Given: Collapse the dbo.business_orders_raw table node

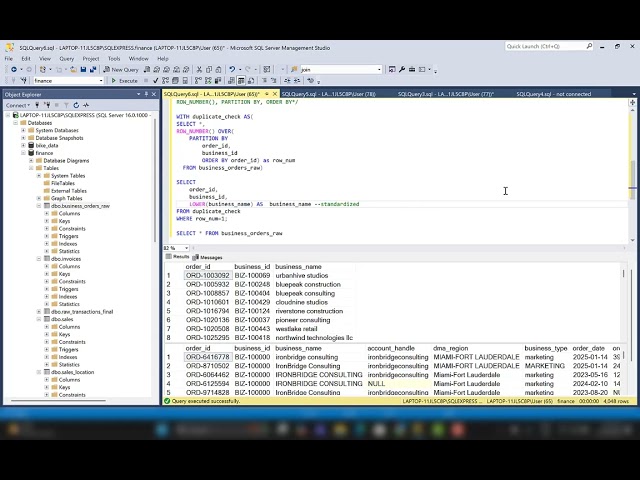Looking at the screenshot, I should point(39,206).
